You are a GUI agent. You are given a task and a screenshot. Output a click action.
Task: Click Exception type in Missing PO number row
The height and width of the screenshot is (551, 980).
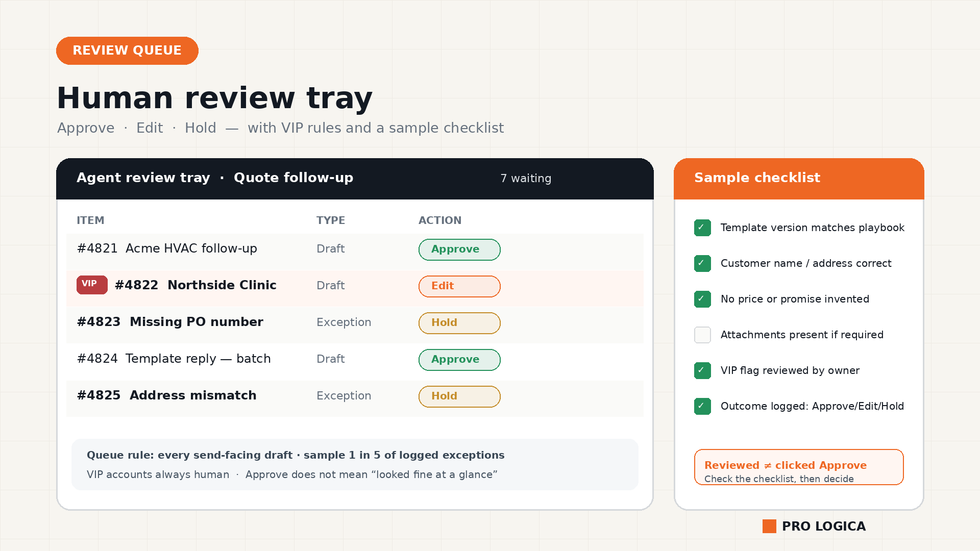[x=344, y=322]
